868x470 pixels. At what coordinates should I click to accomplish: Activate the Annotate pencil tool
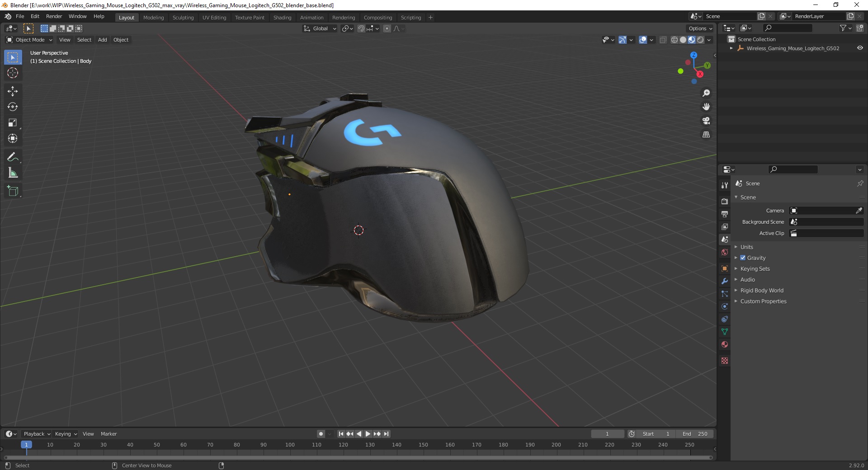pyautogui.click(x=13, y=157)
